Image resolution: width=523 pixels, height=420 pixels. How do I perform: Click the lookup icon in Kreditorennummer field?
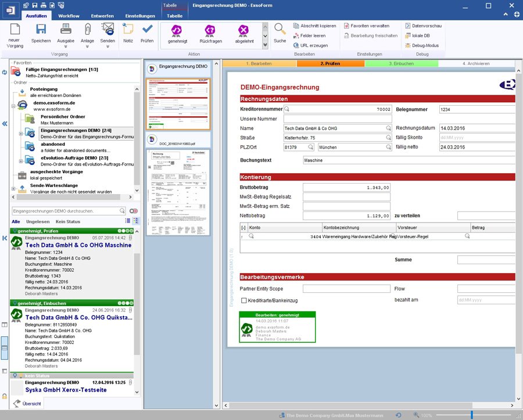tap(287, 109)
